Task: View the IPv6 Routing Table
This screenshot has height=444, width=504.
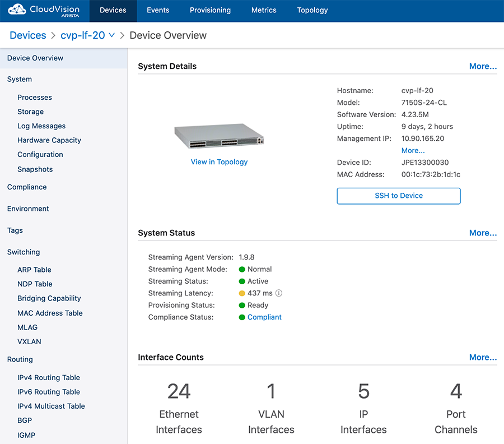Action: coord(49,392)
